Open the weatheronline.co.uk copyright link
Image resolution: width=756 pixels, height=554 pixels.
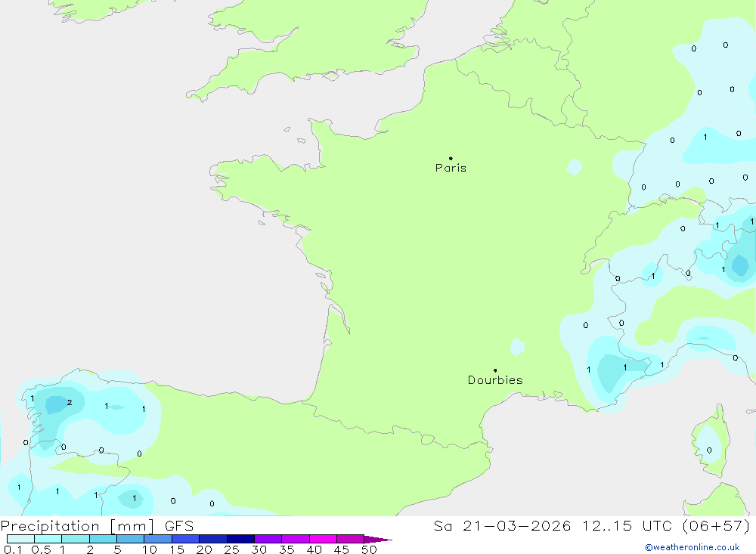point(692,547)
